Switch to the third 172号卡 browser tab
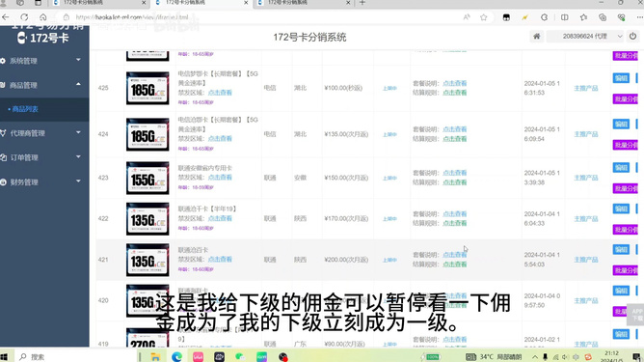Viewport: 644px width, 362px height. click(x=304, y=3)
